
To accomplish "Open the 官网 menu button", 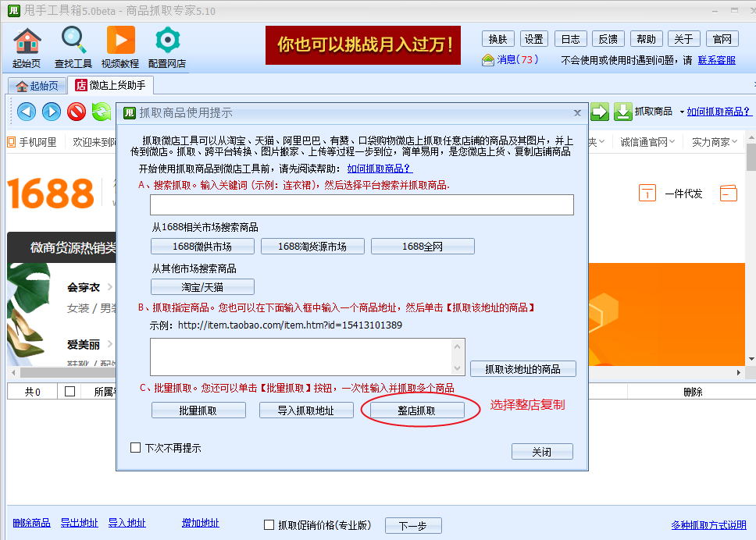I will coord(722,39).
